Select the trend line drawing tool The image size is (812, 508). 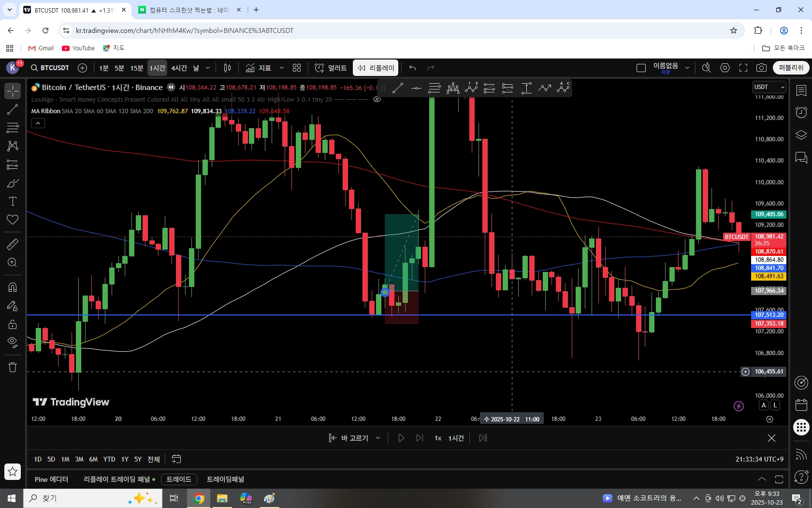coord(13,109)
